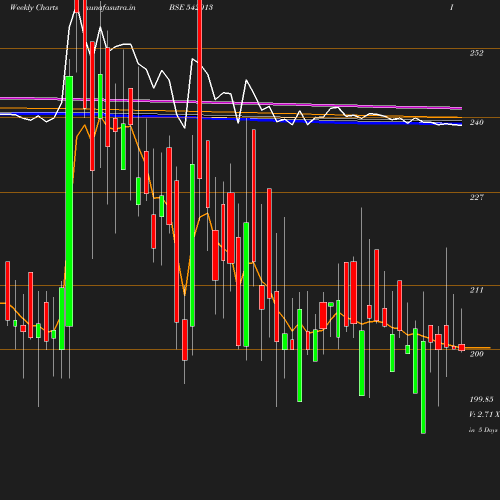
Task: Click the 'Weekly Charts' title text
Action: 34,7
